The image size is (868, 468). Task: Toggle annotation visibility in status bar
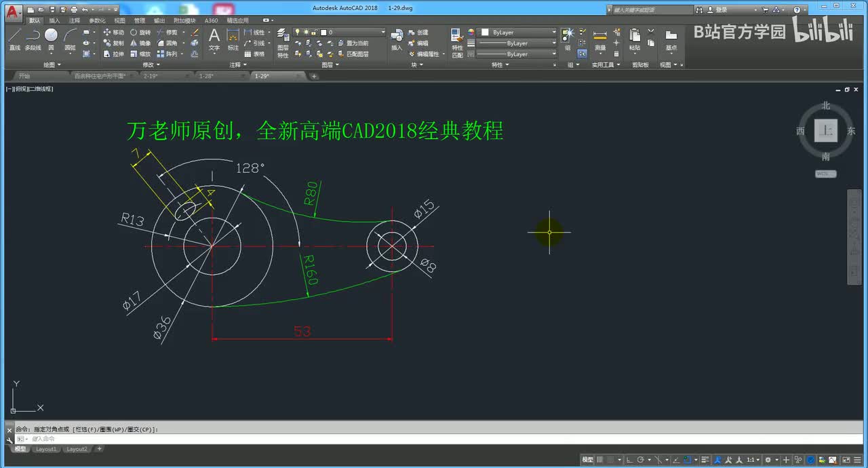[x=717, y=460]
